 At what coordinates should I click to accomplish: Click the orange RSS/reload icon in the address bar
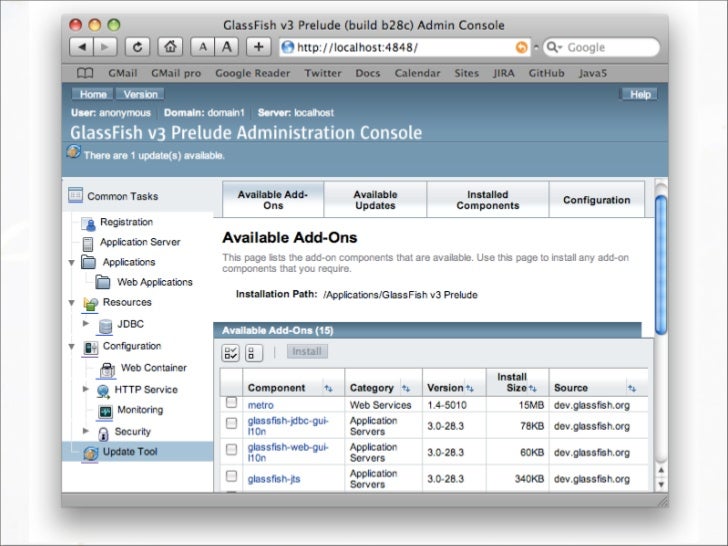[522, 47]
